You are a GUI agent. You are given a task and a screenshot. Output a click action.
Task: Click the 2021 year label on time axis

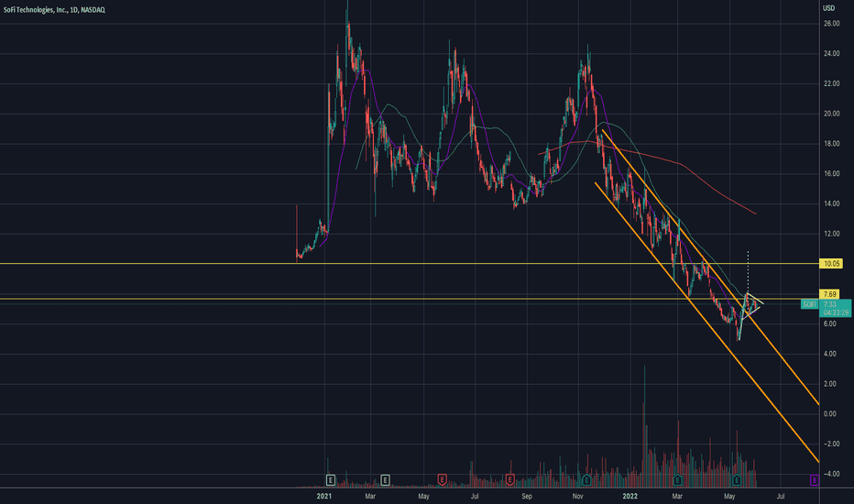(324, 497)
